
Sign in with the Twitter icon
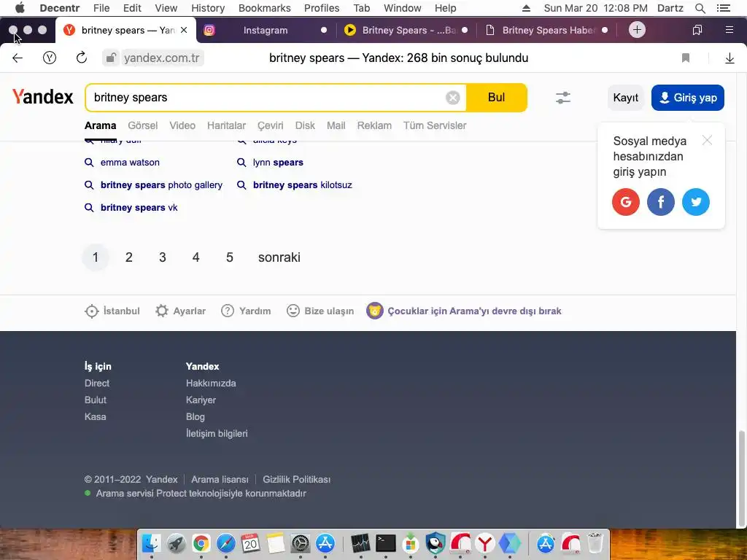(695, 202)
